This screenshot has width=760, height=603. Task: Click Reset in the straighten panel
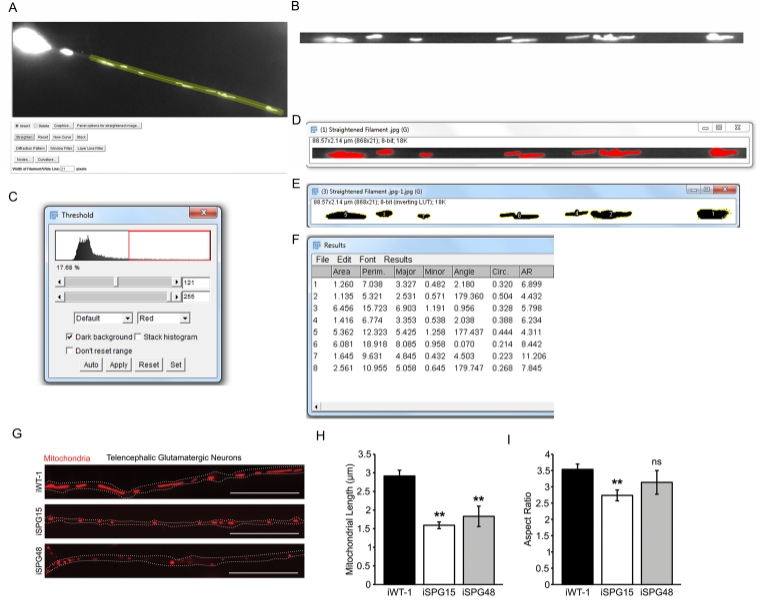[x=43, y=137]
